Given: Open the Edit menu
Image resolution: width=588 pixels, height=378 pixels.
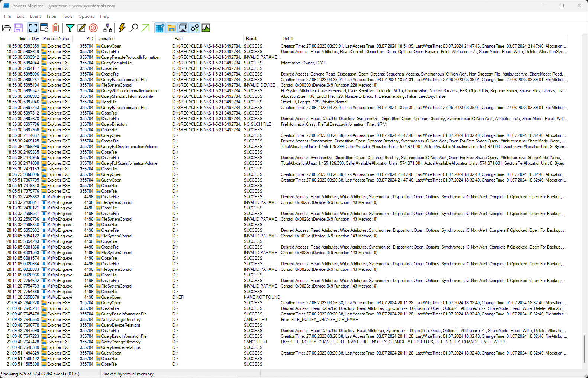Looking at the screenshot, I should (x=20, y=16).
